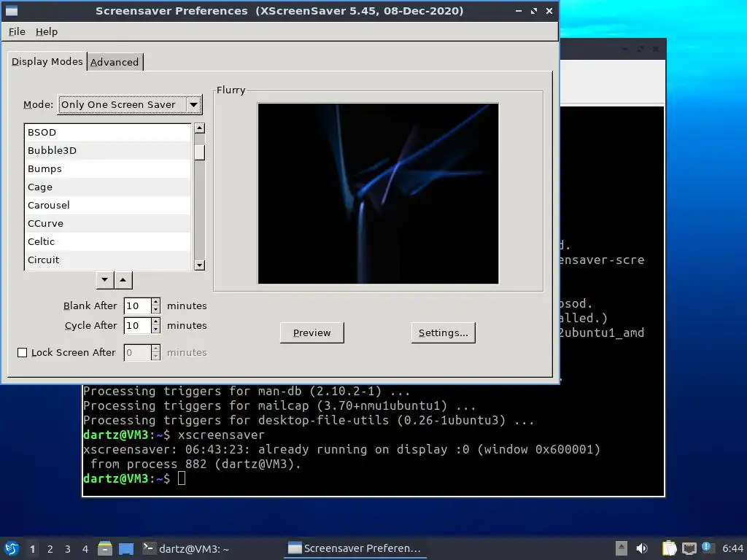
Task: Switch to workspace 4
Action: (85, 549)
